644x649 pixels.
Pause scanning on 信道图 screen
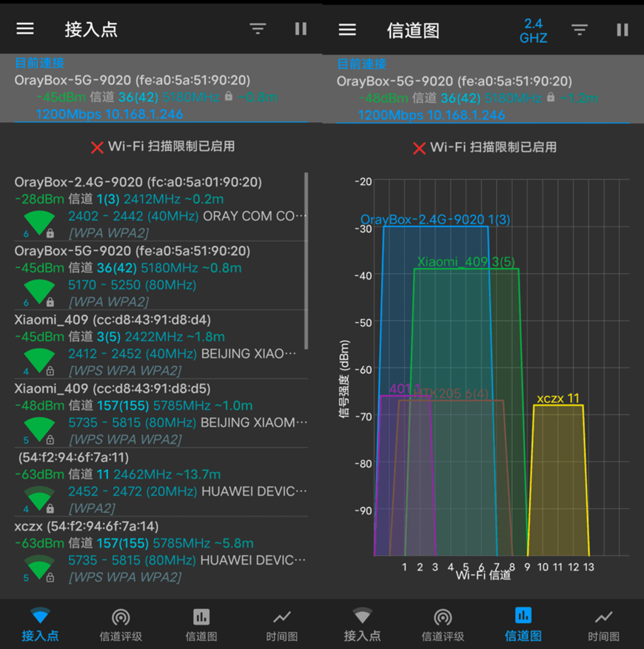click(x=623, y=30)
